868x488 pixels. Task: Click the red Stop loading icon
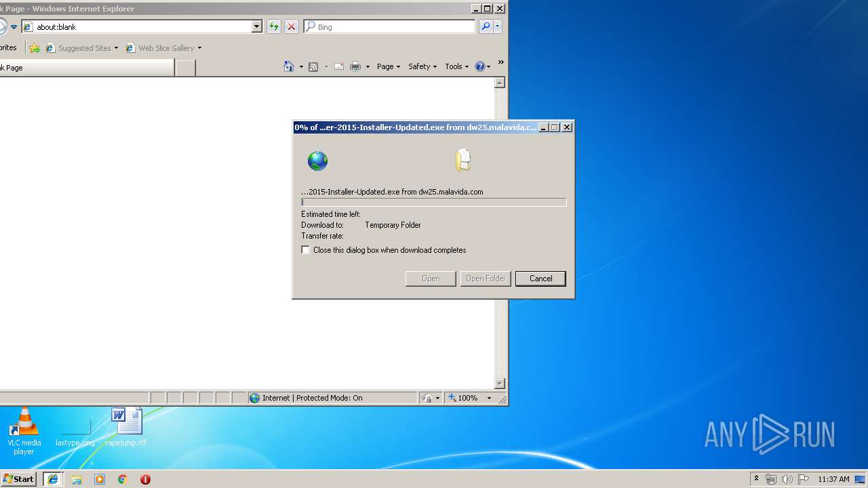292,26
